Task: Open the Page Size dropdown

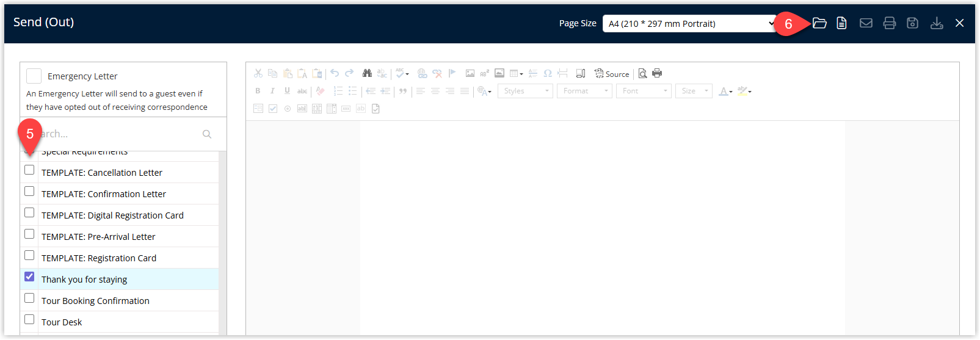Action: (x=689, y=23)
